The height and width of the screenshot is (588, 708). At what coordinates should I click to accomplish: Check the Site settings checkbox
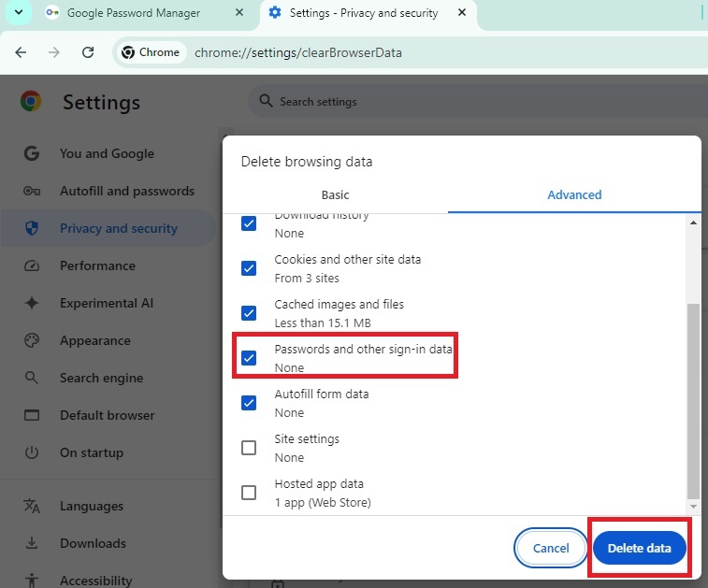(x=249, y=448)
